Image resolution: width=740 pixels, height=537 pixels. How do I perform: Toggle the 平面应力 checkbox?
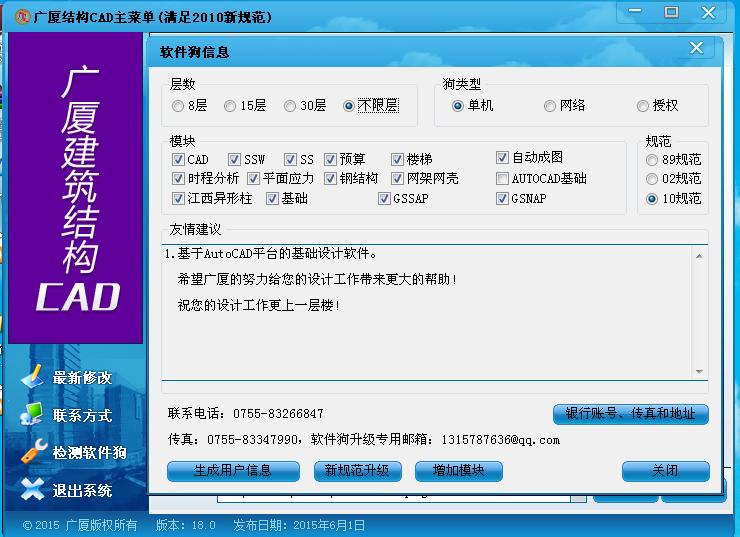253,178
